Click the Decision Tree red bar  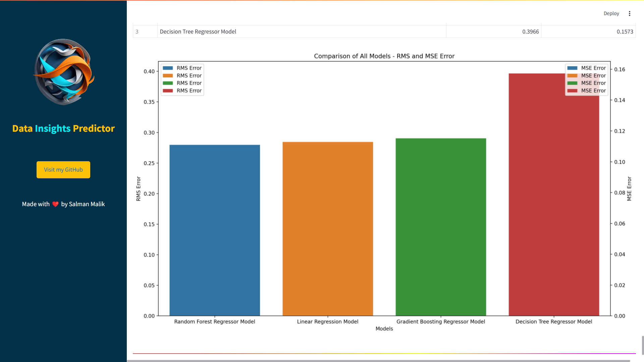point(554,201)
